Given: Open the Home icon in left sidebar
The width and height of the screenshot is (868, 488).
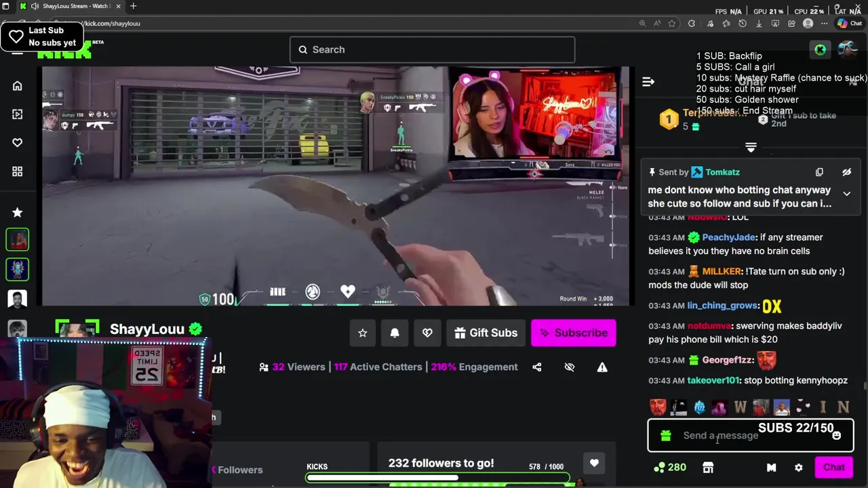Looking at the screenshot, I should [18, 85].
